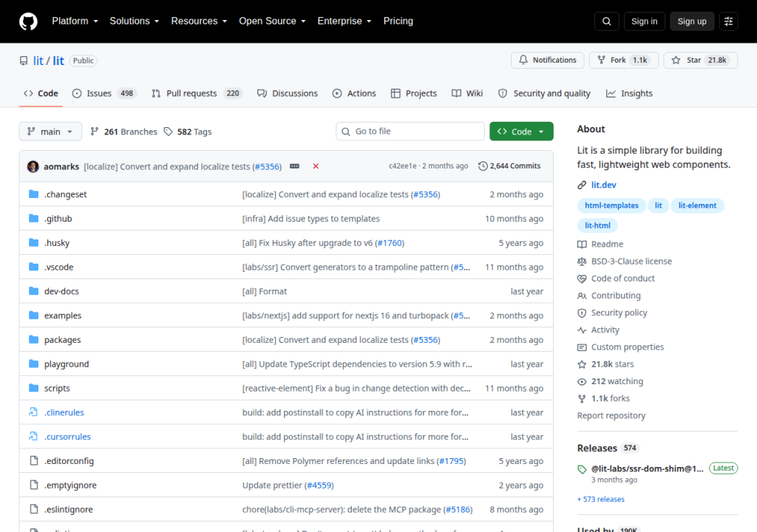The image size is (757, 532).
Task: Open the Solutions dropdown menu
Action: pyautogui.click(x=135, y=21)
